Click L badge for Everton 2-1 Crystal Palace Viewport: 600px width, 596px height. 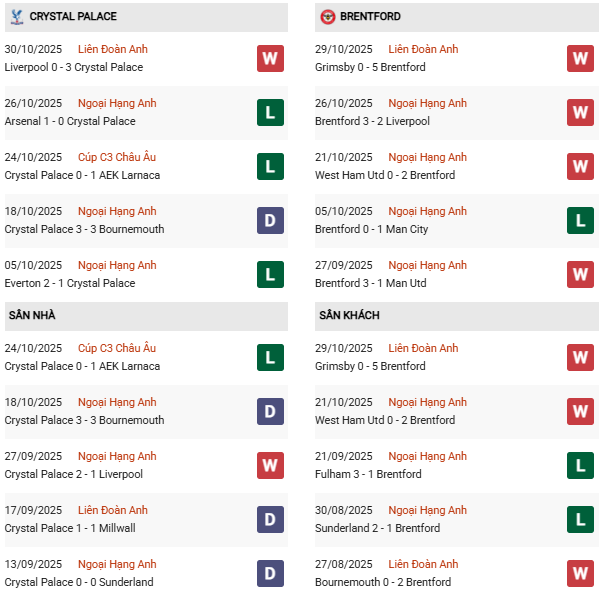point(270,274)
